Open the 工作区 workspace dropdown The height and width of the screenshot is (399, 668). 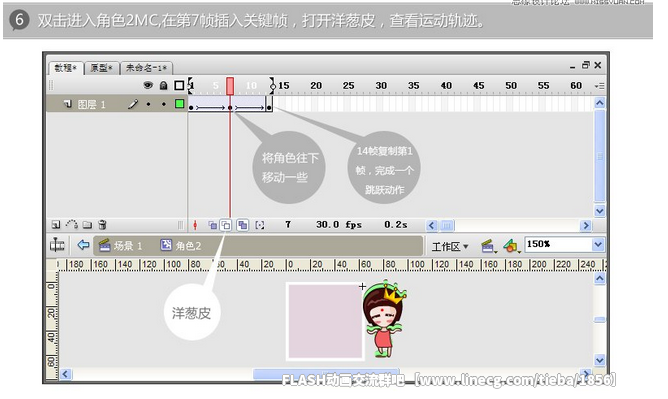point(450,247)
